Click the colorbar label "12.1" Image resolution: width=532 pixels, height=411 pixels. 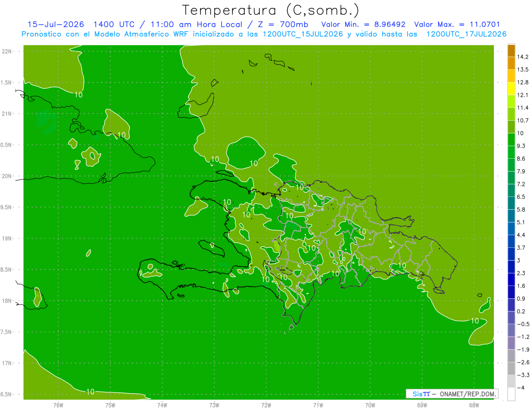click(523, 95)
